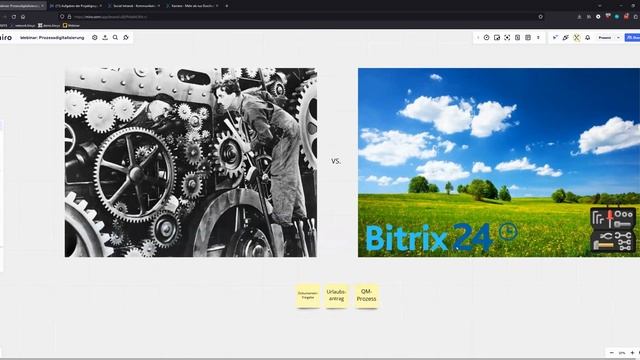Image resolution: width=640 pixels, height=360 pixels.
Task: Click the icon right of the search magnifier
Action: [x=126, y=38]
